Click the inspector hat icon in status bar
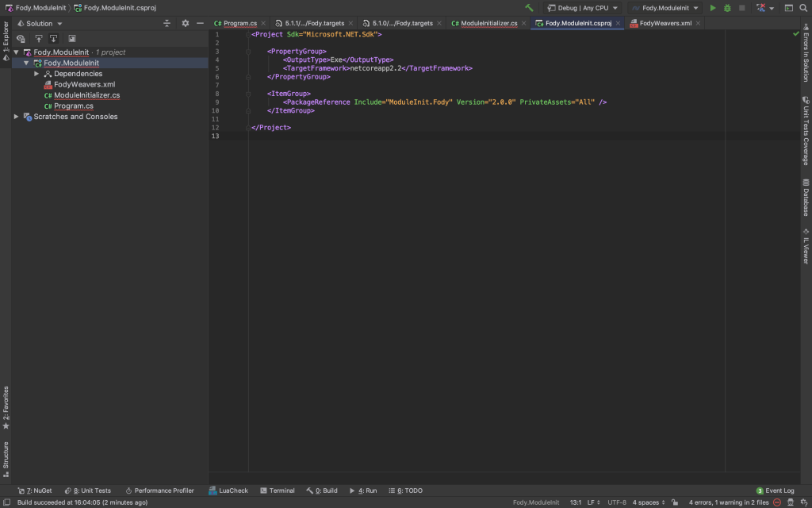The height and width of the screenshot is (508, 812). coord(791,502)
